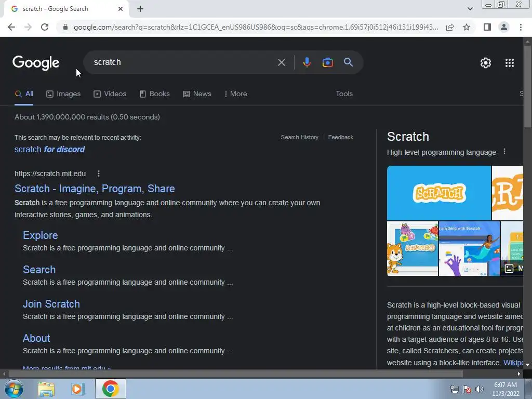The height and width of the screenshot is (399, 532).
Task: Open Google quick settings gear
Action: coord(486,63)
